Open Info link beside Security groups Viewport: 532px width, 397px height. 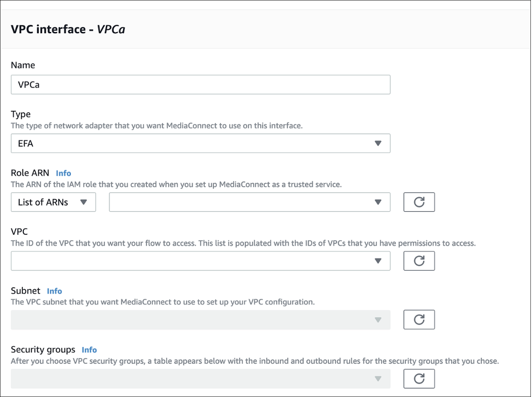[x=89, y=350]
